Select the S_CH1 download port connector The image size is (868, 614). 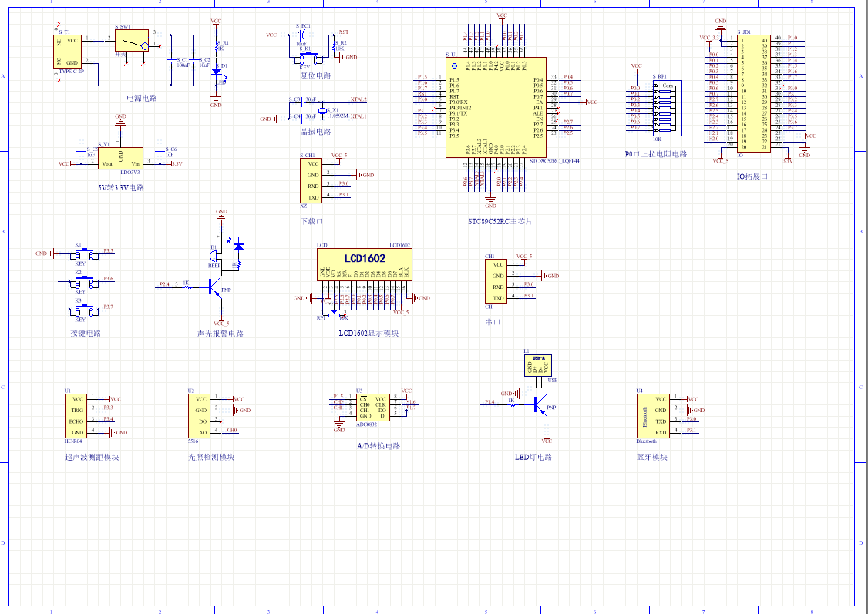pos(311,180)
